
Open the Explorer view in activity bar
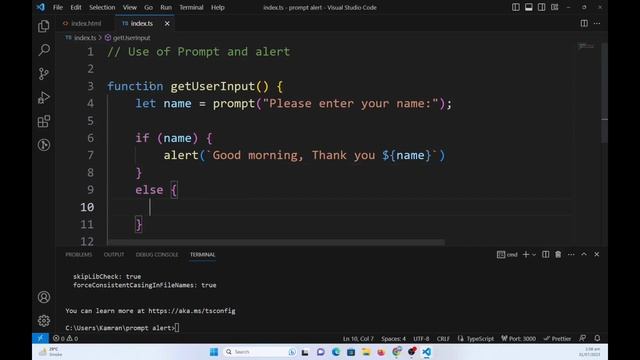point(44,27)
